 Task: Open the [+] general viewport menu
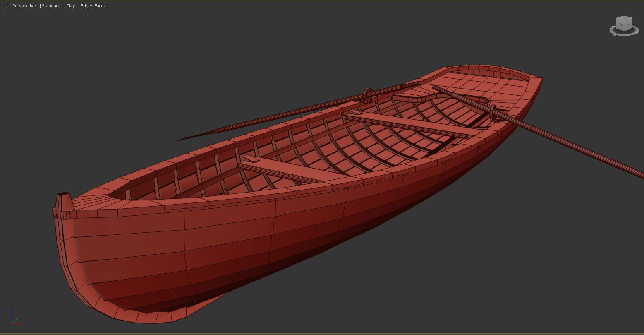pos(5,6)
